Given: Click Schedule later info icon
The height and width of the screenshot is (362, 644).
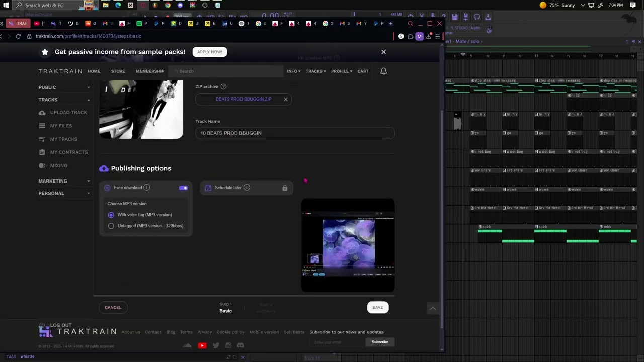Looking at the screenshot, I should tap(247, 188).
